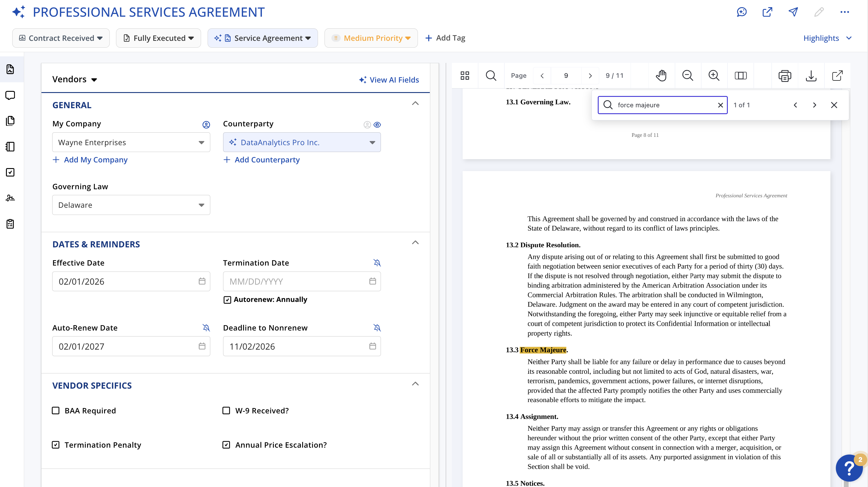Click the Deadline to Nonrenew date field
The width and height of the screenshot is (868, 487).
pos(302,346)
